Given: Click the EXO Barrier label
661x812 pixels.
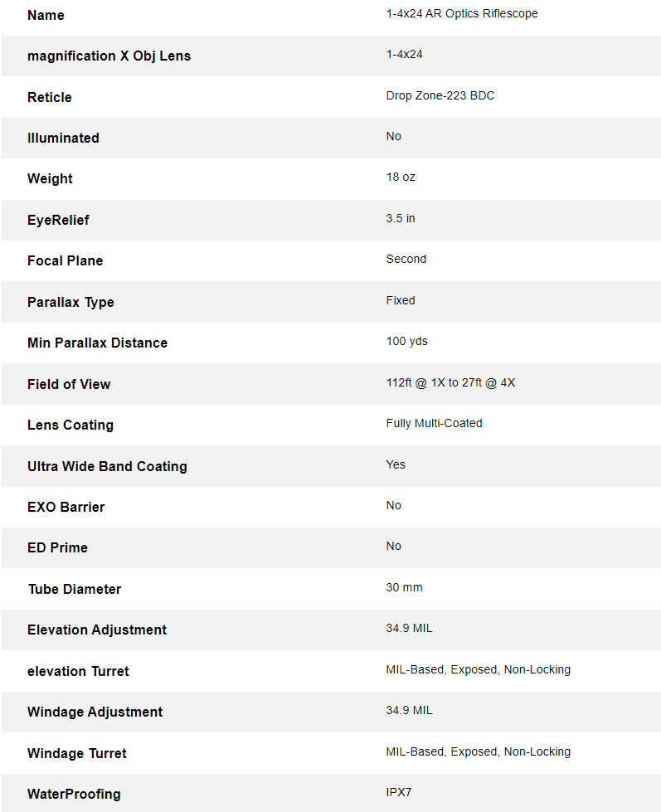Looking at the screenshot, I should click(x=66, y=508).
